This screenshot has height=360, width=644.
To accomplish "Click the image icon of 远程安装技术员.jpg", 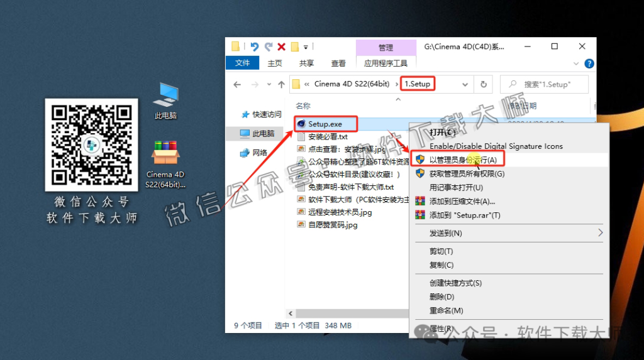I will 301,212.
